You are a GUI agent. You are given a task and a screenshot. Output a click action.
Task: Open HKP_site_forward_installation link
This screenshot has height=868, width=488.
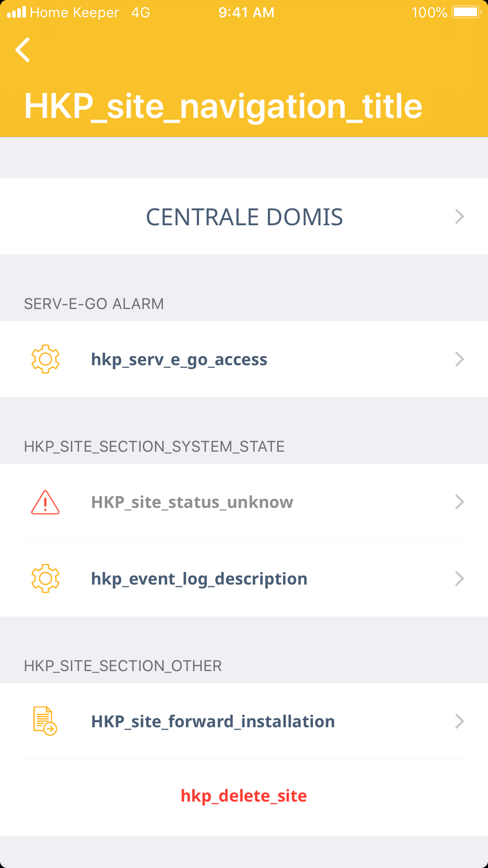213,722
